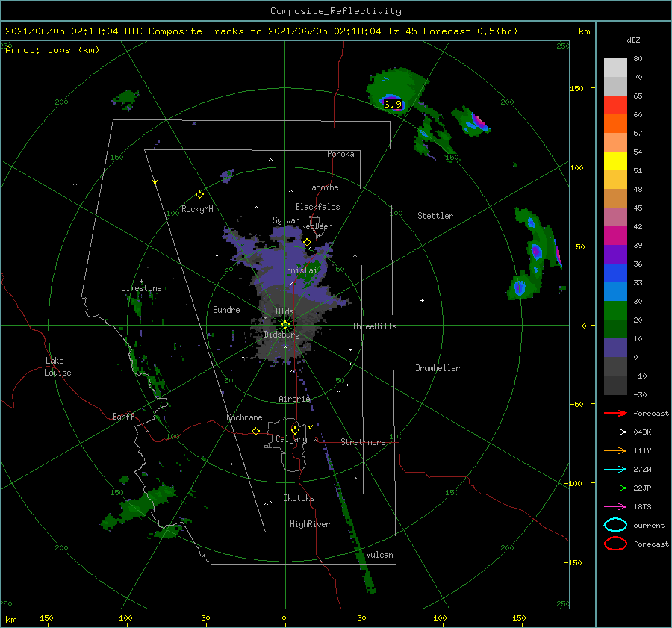Click the yellow diamond marker above Calgary

click(x=295, y=430)
